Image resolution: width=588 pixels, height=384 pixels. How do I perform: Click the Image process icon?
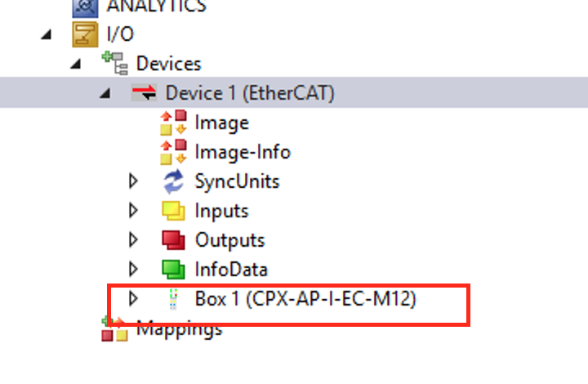click(x=173, y=123)
